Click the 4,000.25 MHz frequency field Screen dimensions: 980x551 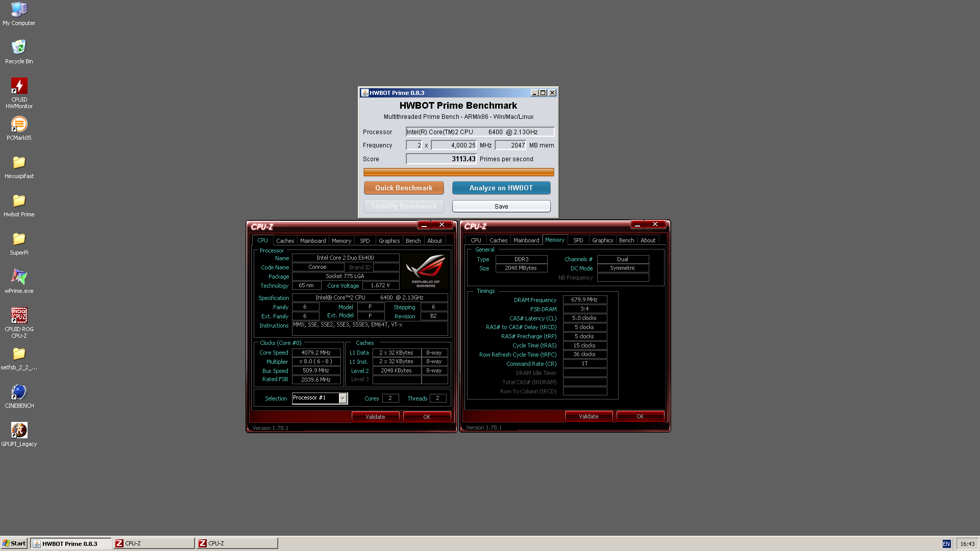(x=454, y=145)
